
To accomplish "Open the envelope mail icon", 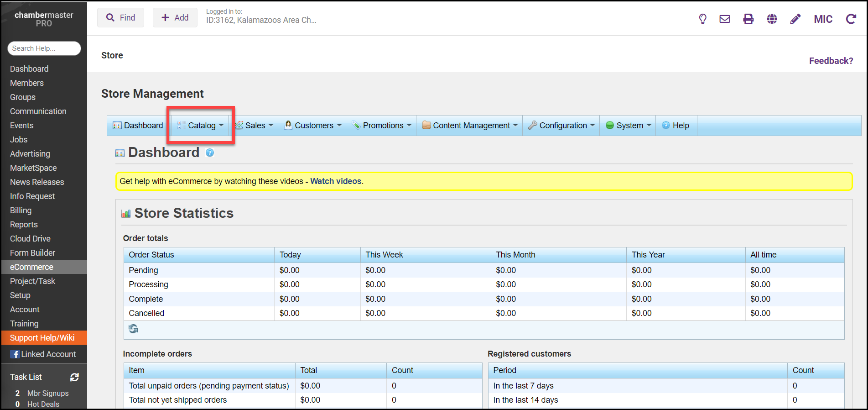I will click(x=725, y=19).
